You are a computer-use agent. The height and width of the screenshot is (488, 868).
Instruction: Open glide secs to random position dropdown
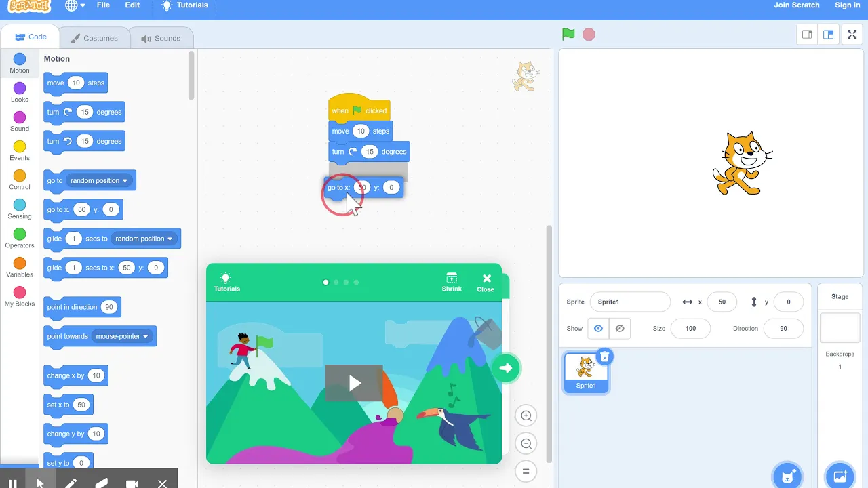[144, 239]
